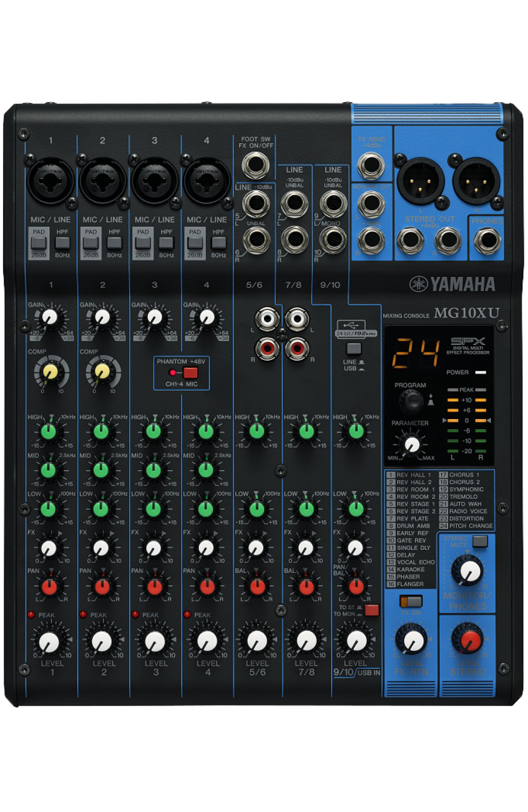Click the channel 5/6 red BAL knob
The width and height of the screenshot is (528, 812).
pyautogui.click(x=257, y=587)
